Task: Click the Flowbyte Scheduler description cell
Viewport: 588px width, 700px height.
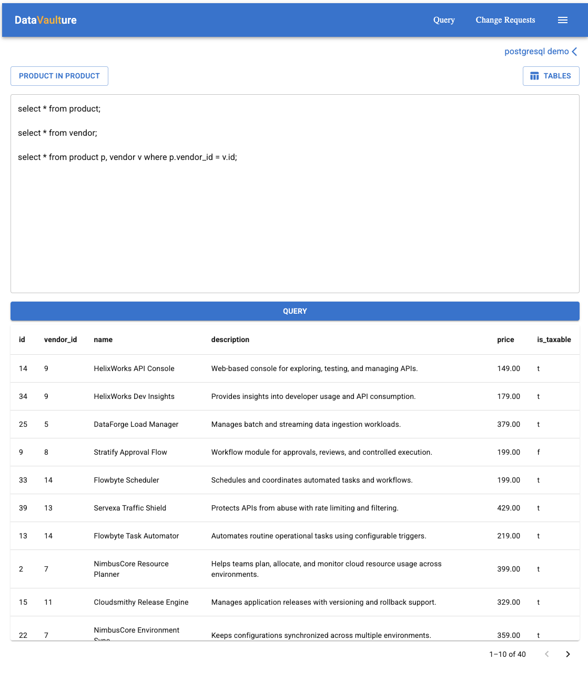Action: pos(311,480)
